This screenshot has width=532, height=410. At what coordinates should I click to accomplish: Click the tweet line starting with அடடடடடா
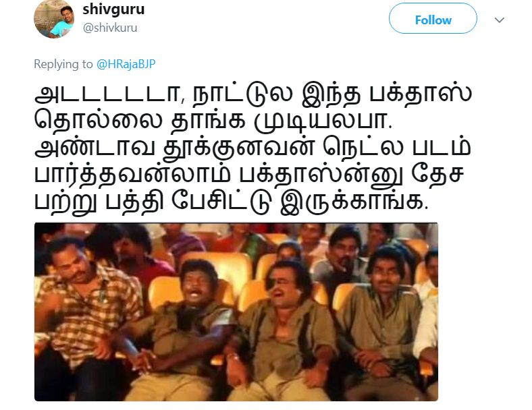click(x=253, y=94)
